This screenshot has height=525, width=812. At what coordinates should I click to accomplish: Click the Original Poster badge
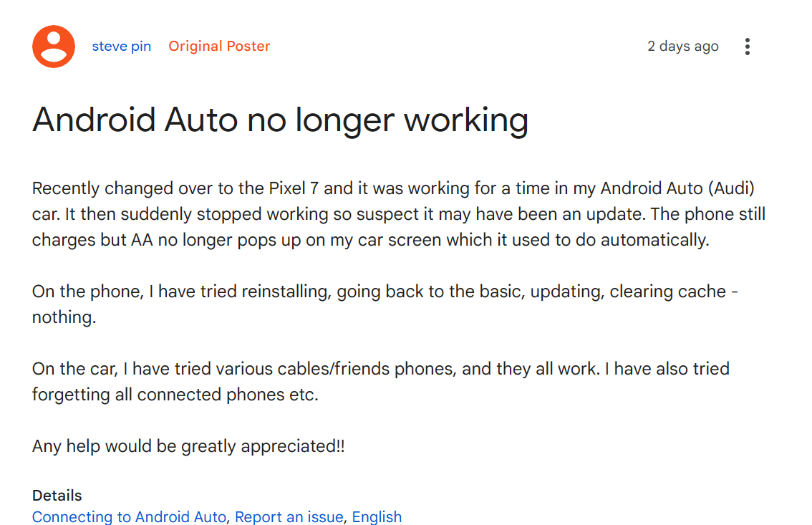tap(219, 46)
